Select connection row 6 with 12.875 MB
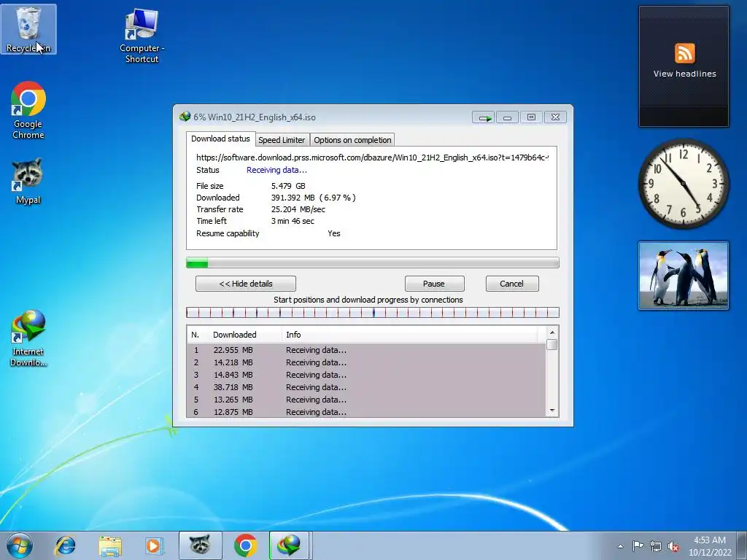 (x=366, y=412)
